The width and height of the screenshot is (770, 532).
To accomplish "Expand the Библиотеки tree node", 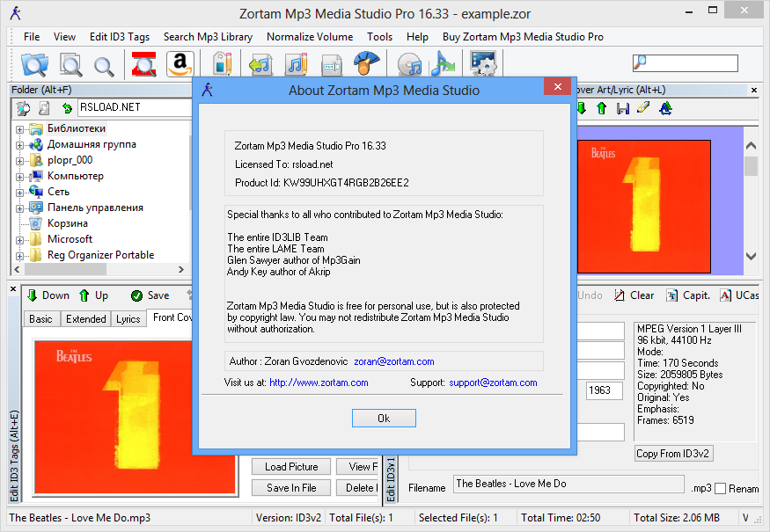I will tap(19, 129).
